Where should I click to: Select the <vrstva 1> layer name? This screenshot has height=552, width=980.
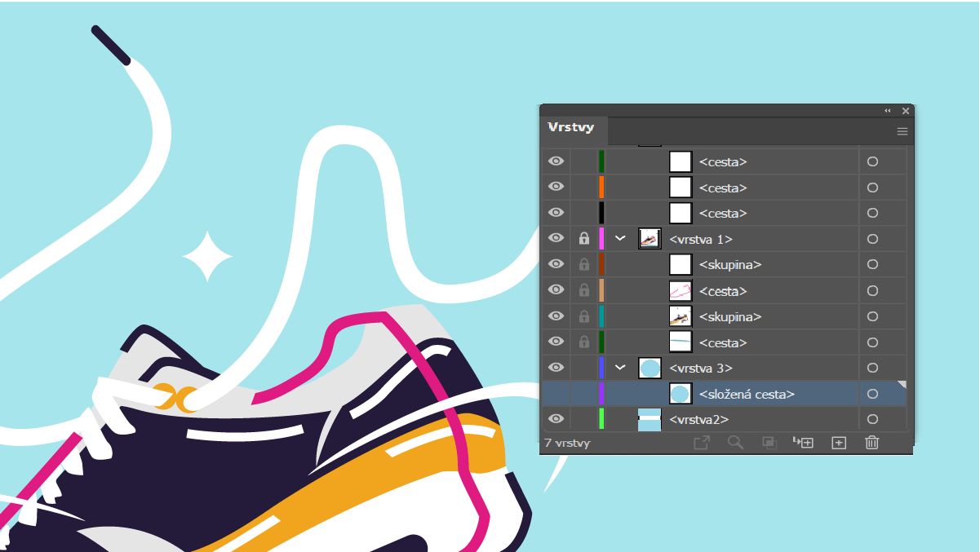pyautogui.click(x=701, y=239)
